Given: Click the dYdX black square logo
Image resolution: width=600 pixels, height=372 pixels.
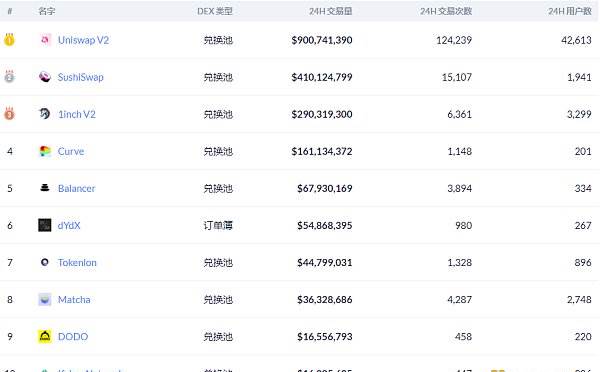Looking at the screenshot, I should 45,225.
